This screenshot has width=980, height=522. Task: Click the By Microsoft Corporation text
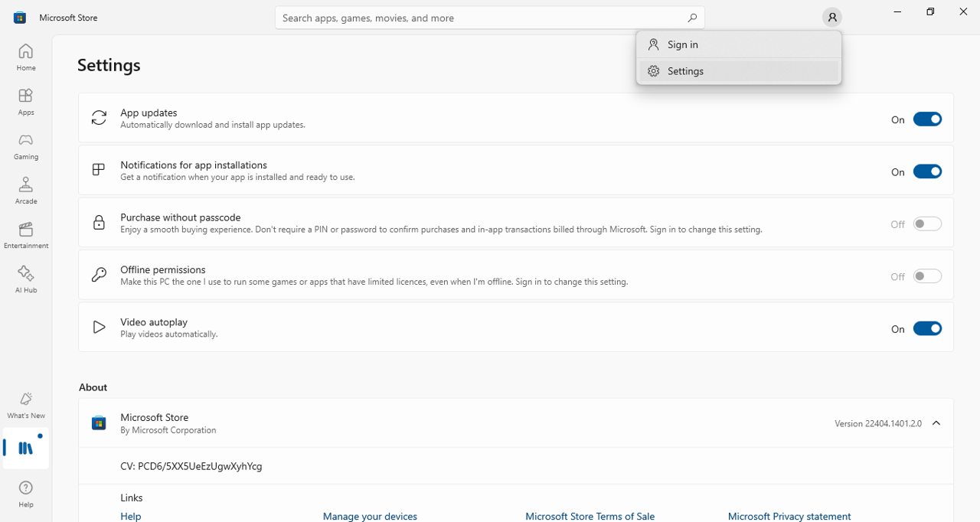point(168,430)
